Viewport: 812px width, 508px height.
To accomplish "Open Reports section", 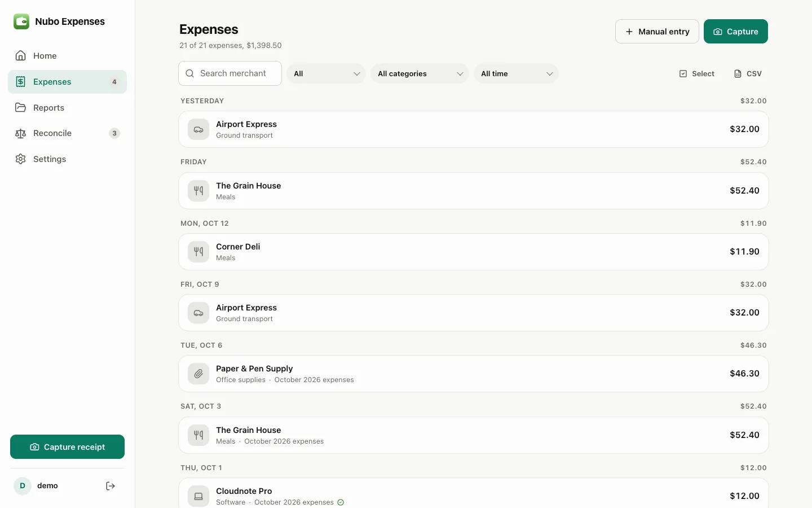I will [x=67, y=108].
